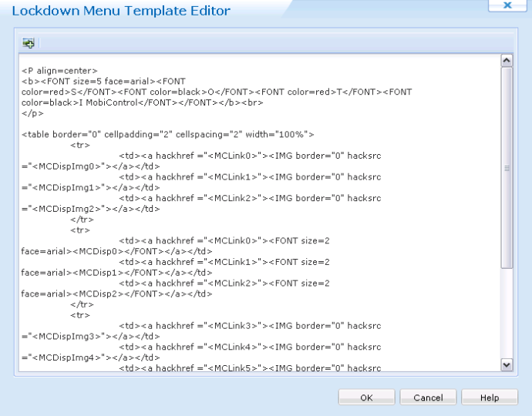This screenshot has width=532, height=416.
Task: Confirm changes with the OK button
Action: (366, 398)
